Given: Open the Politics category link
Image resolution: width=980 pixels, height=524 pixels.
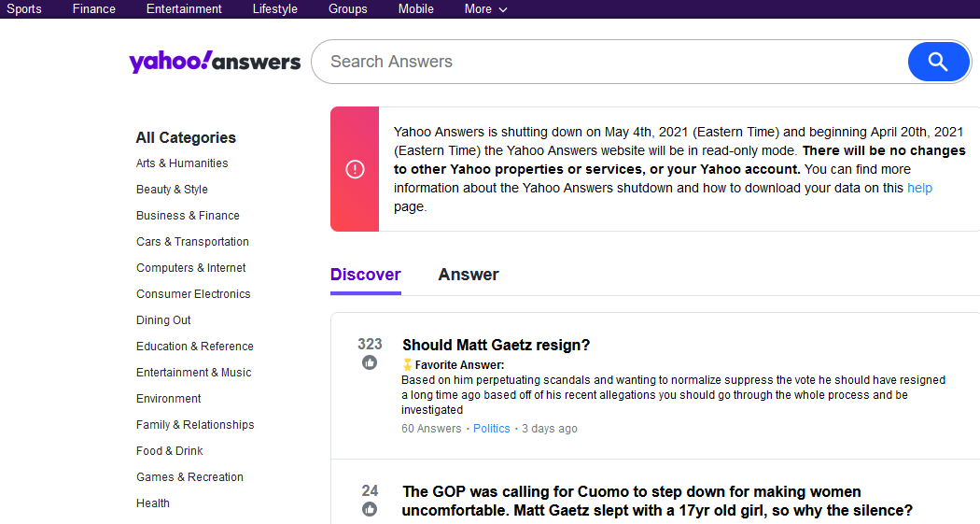Looking at the screenshot, I should pyautogui.click(x=491, y=429).
